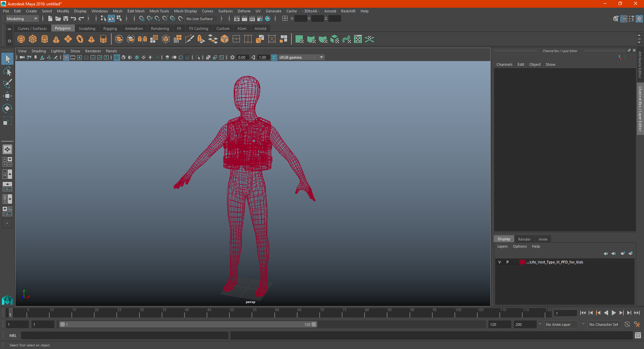Activate the Scale tool in the toolbox
Viewport: 644px width, 349px height.
coord(7,121)
